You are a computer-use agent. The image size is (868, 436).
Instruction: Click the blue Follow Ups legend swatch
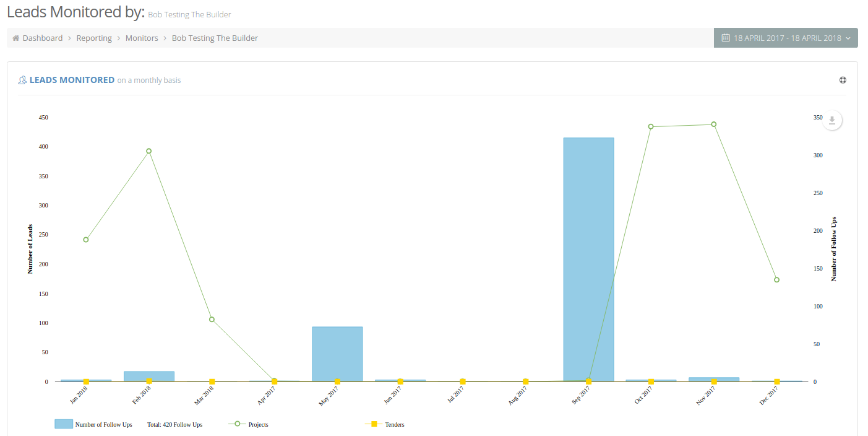[x=64, y=424]
